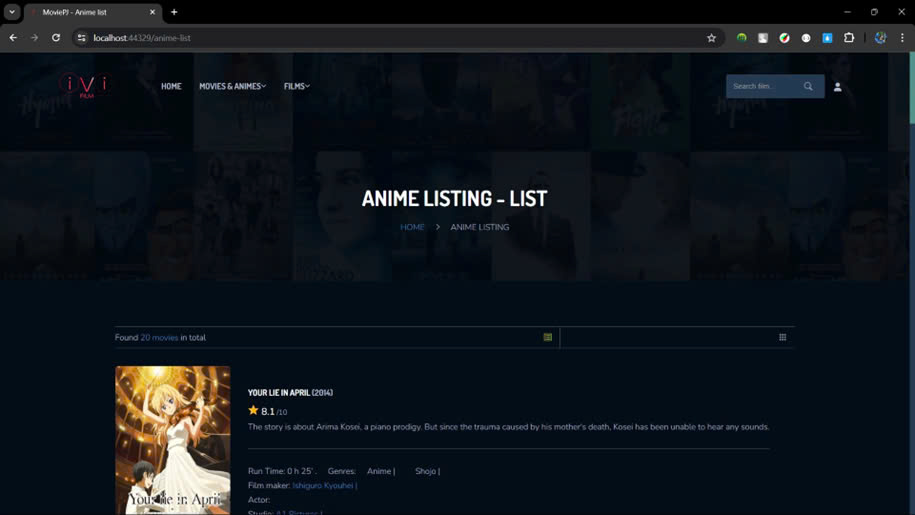
Task: Open the tab search dropdown arrow
Action: click(x=12, y=12)
